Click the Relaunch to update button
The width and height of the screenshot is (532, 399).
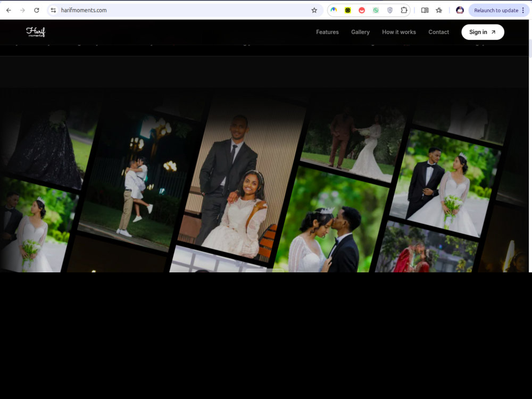pyautogui.click(x=496, y=10)
